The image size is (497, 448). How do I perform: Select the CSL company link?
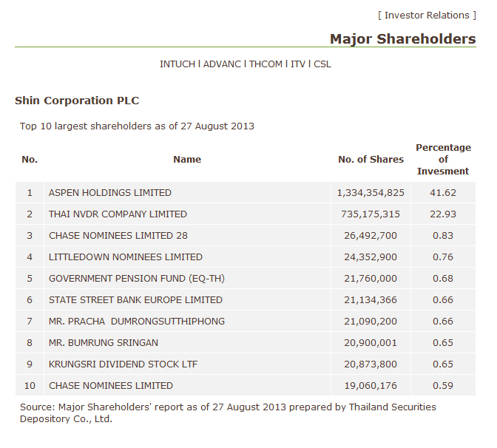322,64
